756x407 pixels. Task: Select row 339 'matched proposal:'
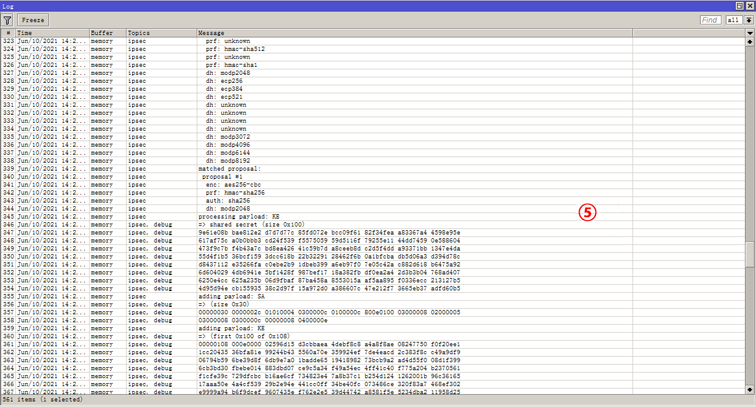click(373, 169)
